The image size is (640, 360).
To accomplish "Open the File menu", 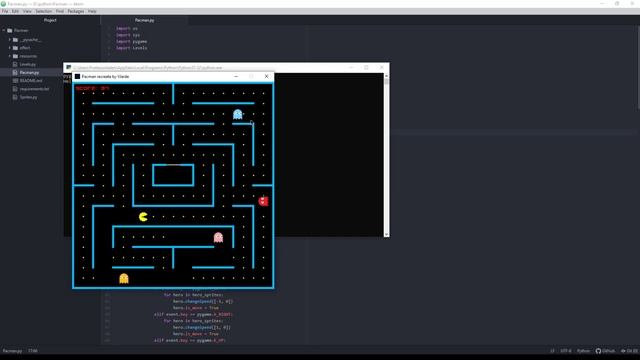I will click(5, 11).
